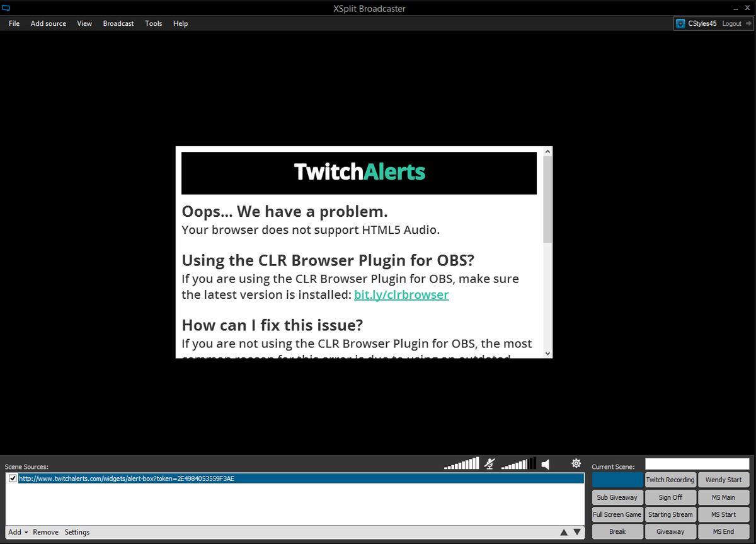The height and width of the screenshot is (544, 756).
Task: Open the CStyles45 account name
Action: 702,23
